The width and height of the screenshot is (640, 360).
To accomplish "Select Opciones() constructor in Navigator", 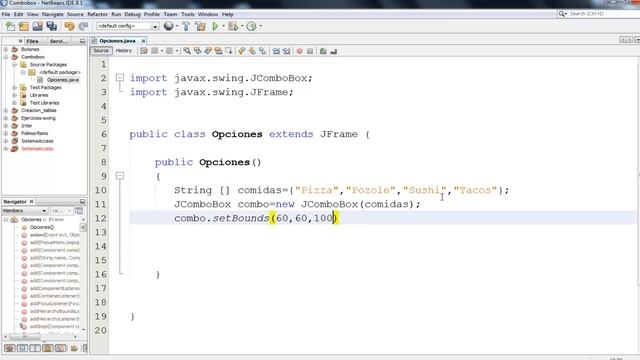I will 42,227.
